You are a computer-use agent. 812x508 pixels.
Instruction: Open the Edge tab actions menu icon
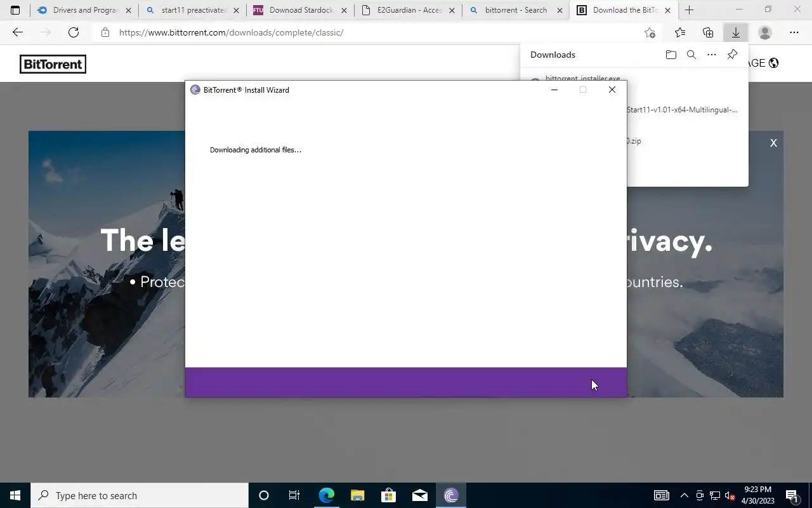click(15, 10)
